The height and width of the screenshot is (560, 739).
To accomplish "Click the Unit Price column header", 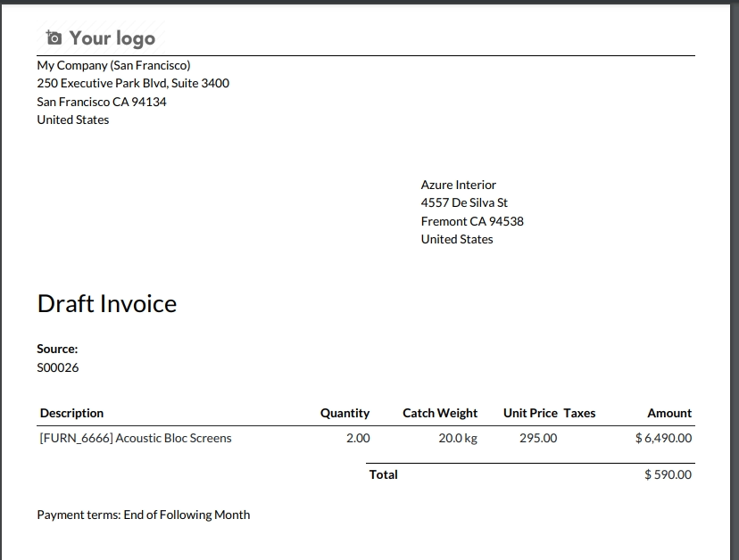I will [530, 413].
